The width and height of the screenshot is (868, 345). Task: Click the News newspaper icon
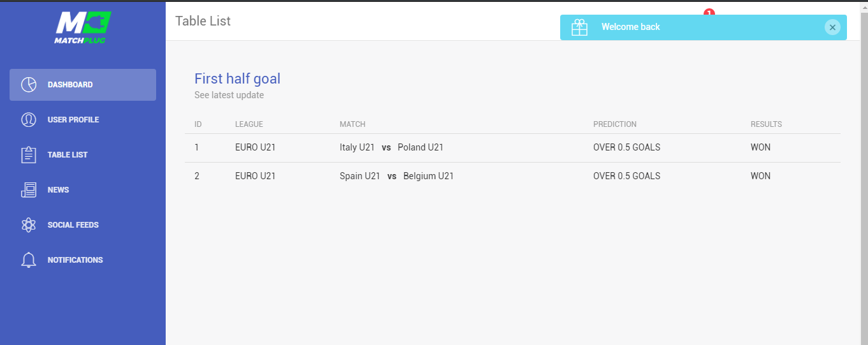29,190
